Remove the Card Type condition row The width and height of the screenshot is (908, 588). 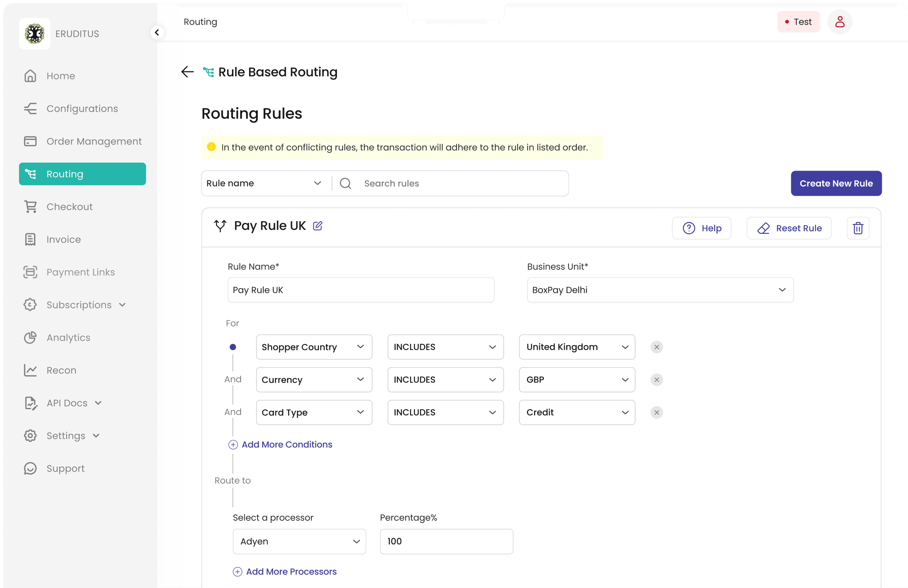click(x=656, y=412)
